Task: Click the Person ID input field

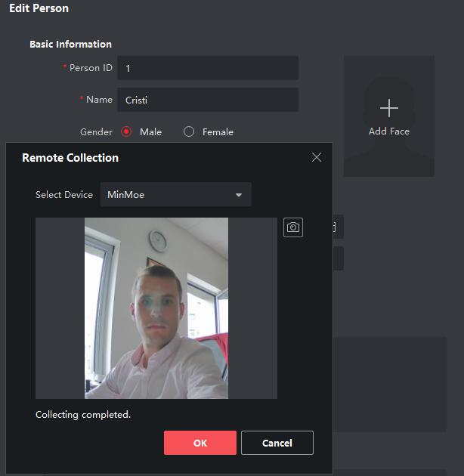Action: 209,68
